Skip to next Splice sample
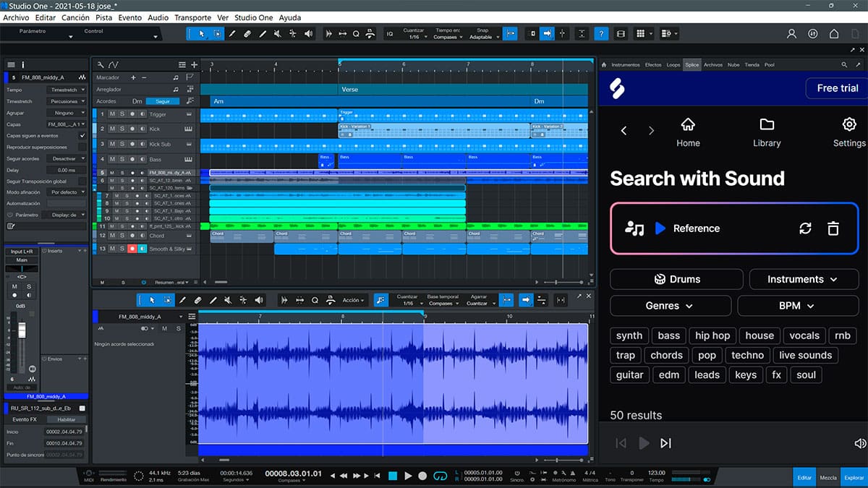 666,443
